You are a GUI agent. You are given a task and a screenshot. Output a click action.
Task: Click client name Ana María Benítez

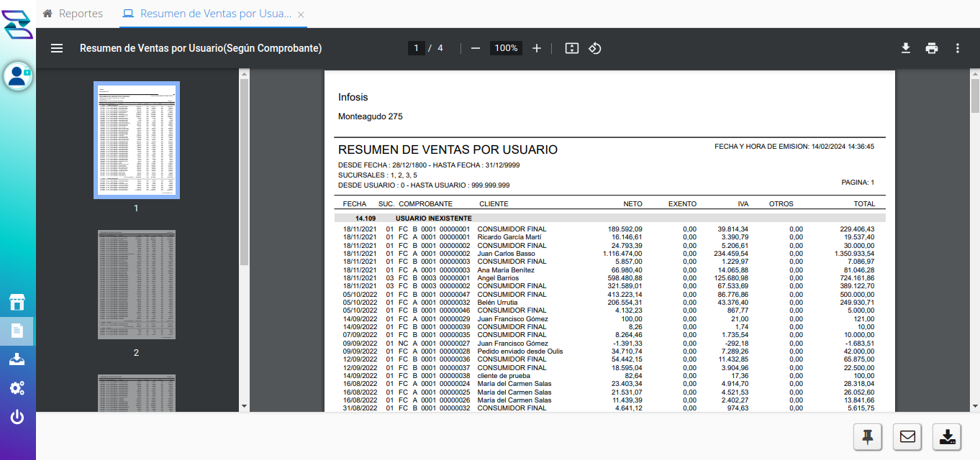506,270
